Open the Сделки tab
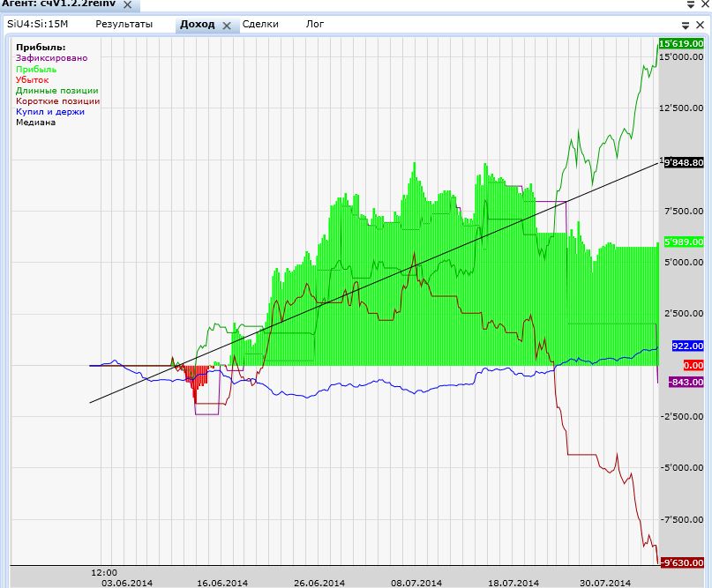Image resolution: width=712 pixels, height=588 pixels. pos(260,24)
